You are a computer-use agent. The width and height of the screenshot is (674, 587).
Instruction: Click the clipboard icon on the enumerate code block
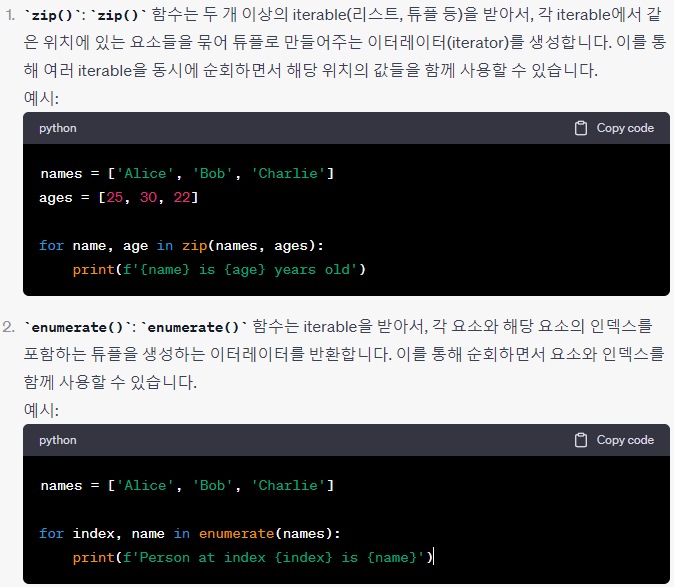point(581,440)
